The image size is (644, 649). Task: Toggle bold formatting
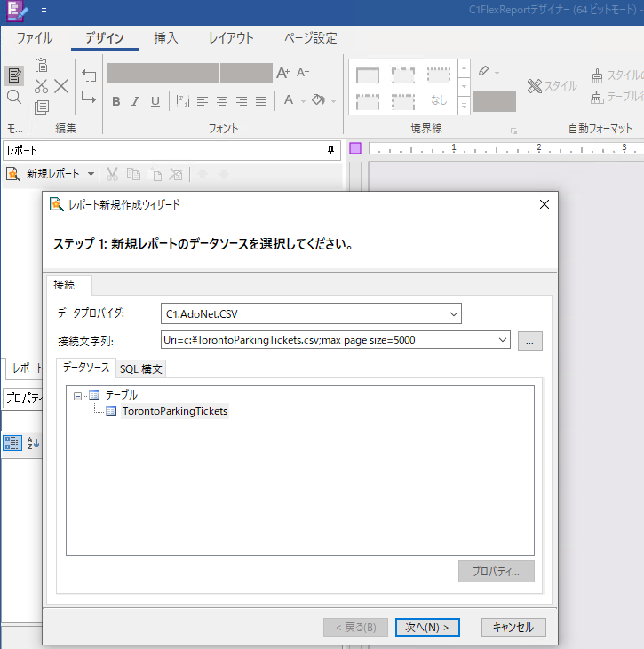coord(116,101)
